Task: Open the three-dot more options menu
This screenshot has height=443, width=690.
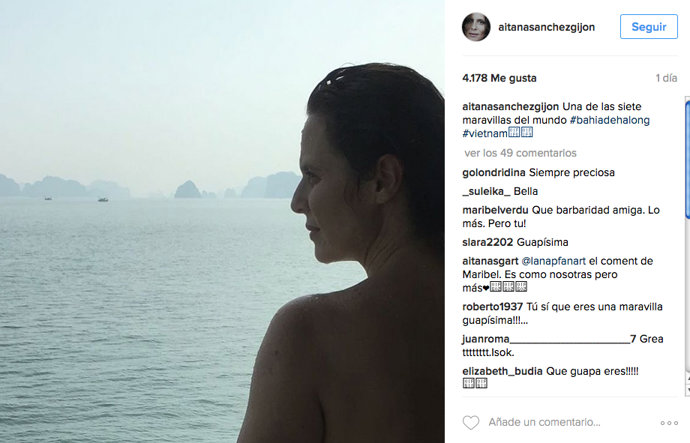Action: coord(669,423)
